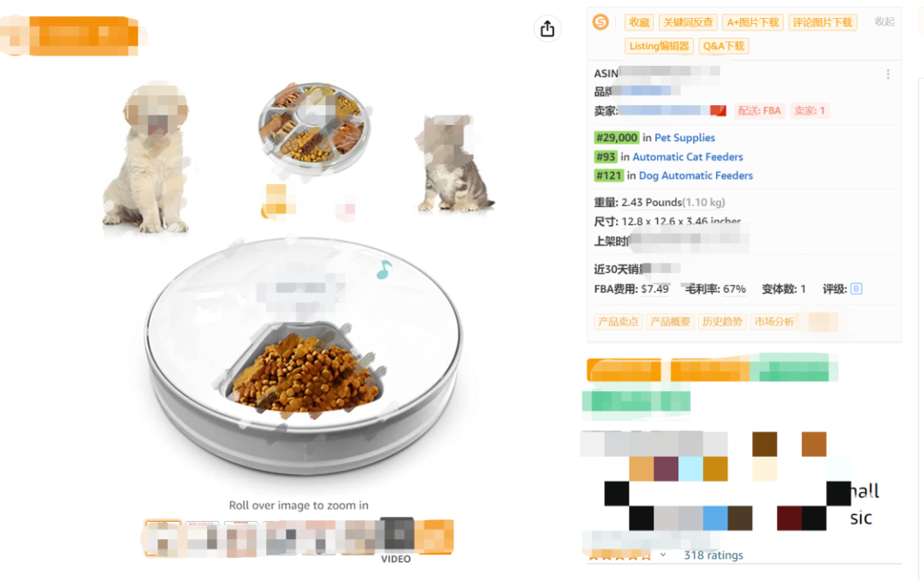Click the 评论图片下载 button
Screen dimensions: 924x581
pyautogui.click(x=823, y=22)
